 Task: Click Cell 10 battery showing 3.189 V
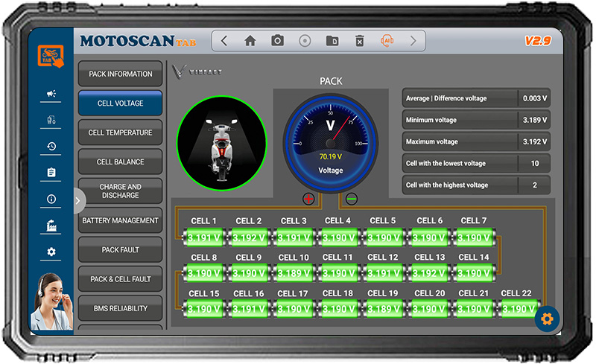(294, 273)
